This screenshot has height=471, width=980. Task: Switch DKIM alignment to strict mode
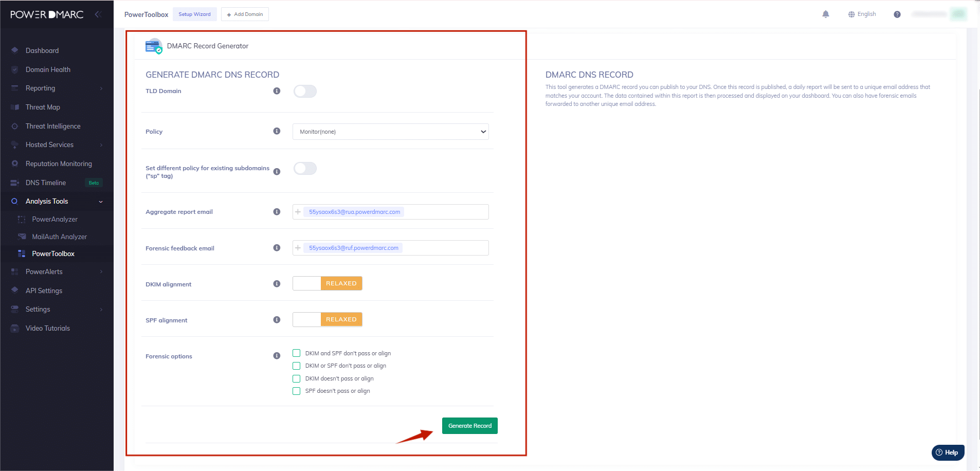[306, 283]
